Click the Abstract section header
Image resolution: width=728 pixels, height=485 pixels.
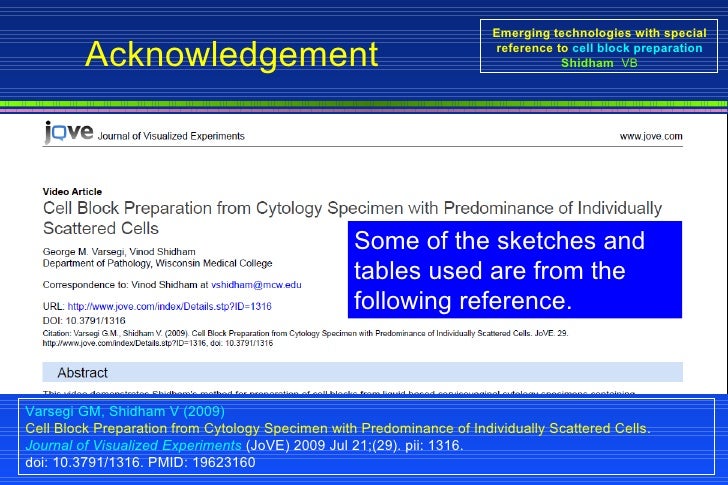click(363, 372)
